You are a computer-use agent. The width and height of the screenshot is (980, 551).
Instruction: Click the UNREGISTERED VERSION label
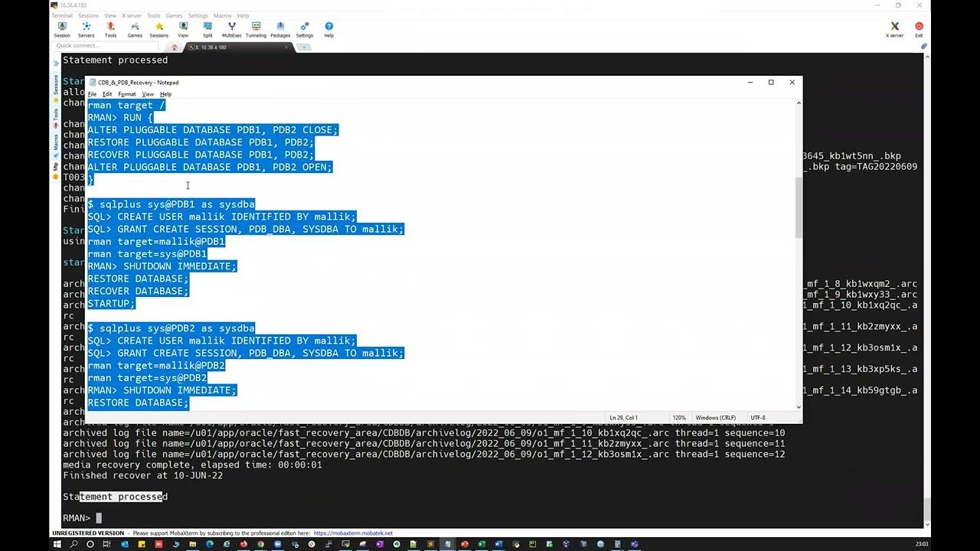88,533
